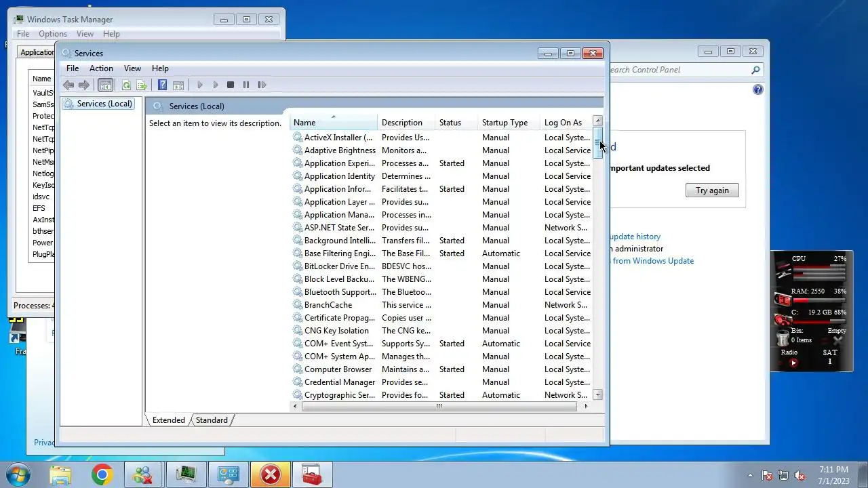Viewport: 868px width, 488px height.
Task: Click the muted volume tray icon
Action: click(x=800, y=476)
